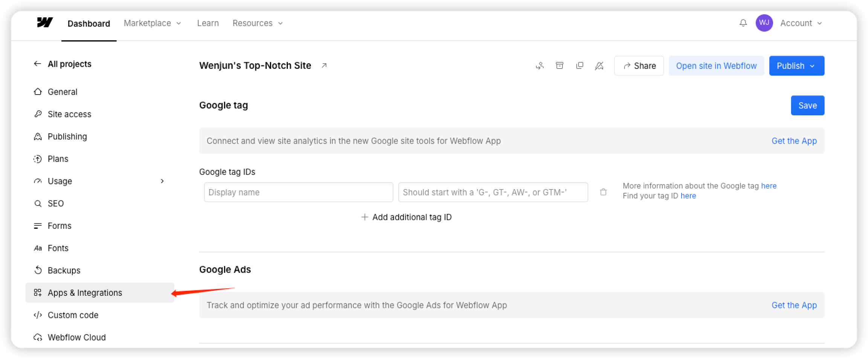
Task: Click the SEO magnifier icon
Action: pos(38,203)
